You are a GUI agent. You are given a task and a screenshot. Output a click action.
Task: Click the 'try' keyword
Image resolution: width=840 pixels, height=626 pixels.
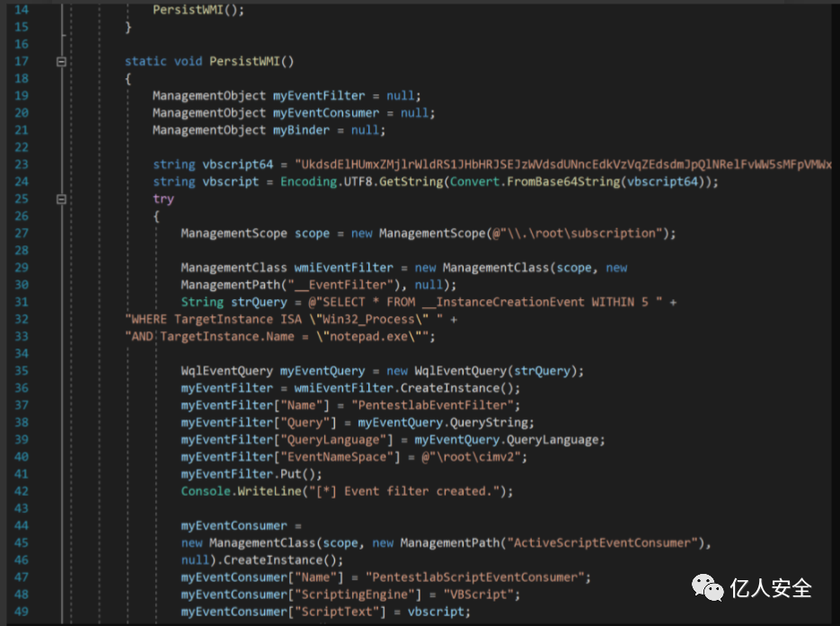[x=164, y=199]
